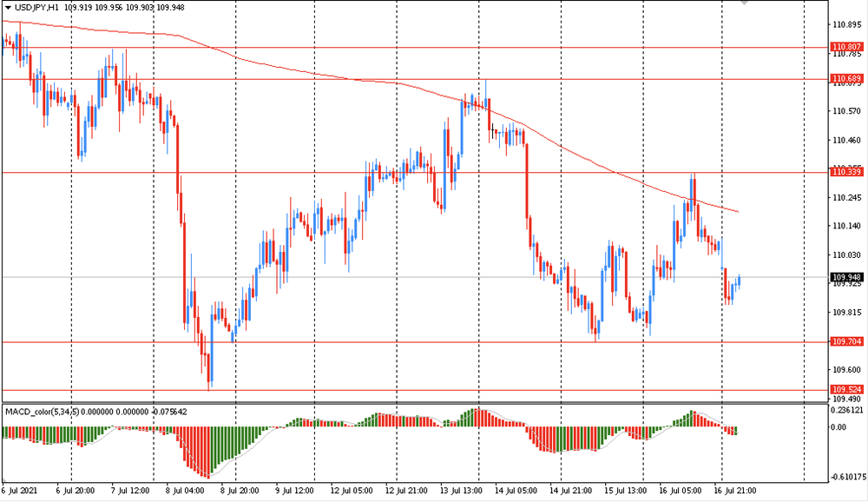Select the 110.807 price level label
Screen dimensions: 868x502
point(847,47)
